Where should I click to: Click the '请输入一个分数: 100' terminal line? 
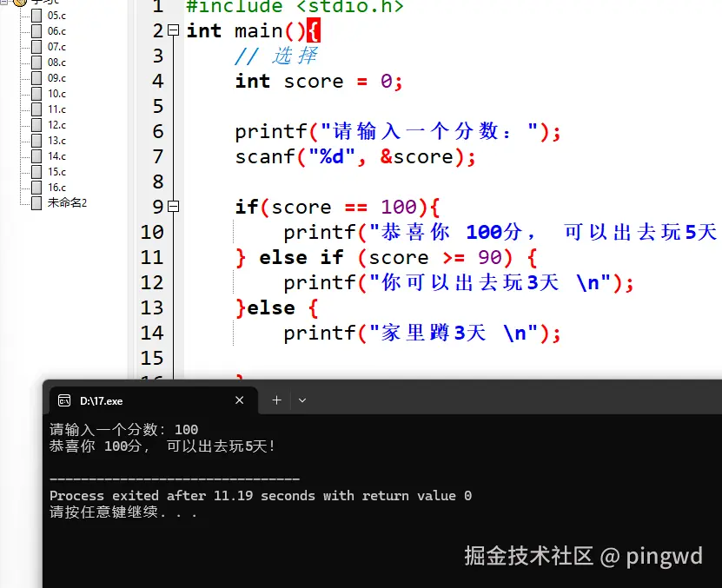124,430
